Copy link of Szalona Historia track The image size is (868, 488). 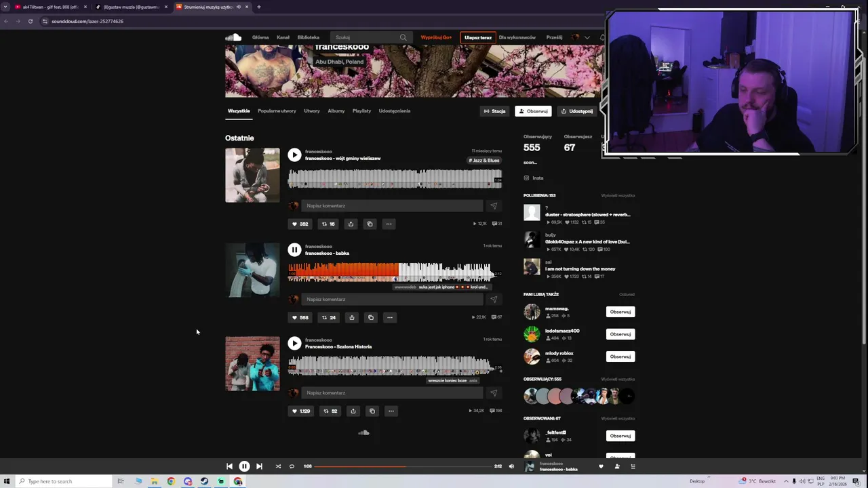point(372,411)
